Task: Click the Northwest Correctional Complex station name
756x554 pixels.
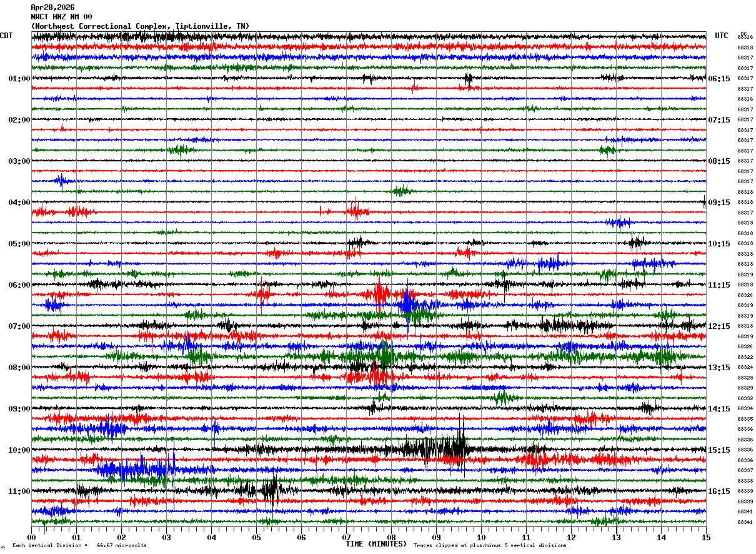Action: point(140,26)
